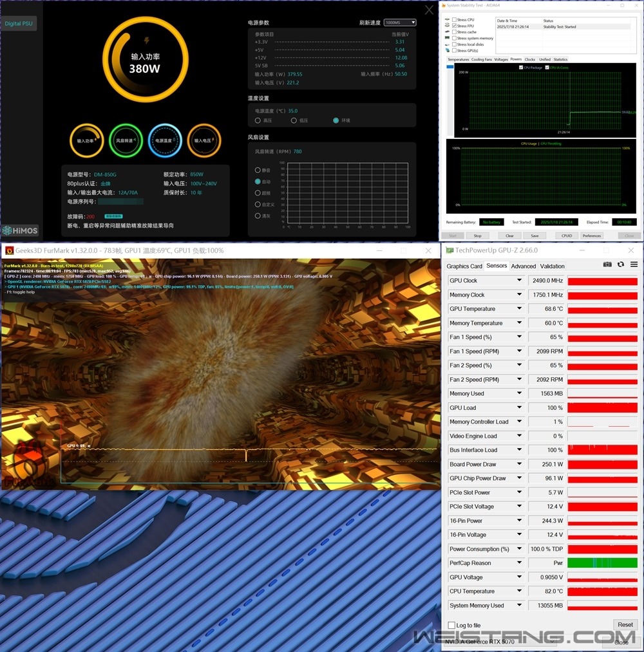
Task: Stop the AIDA64 stability test
Action: click(478, 236)
